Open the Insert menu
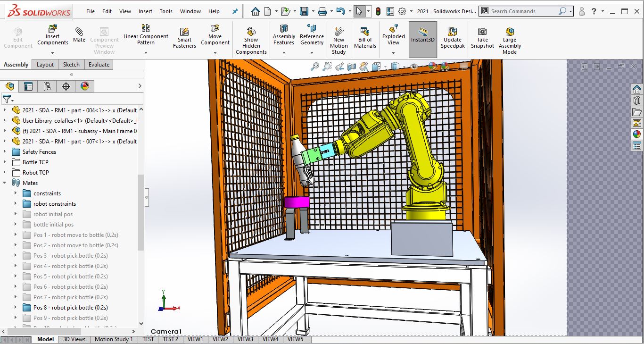Image resolution: width=644 pixels, height=344 pixels. pos(145,11)
